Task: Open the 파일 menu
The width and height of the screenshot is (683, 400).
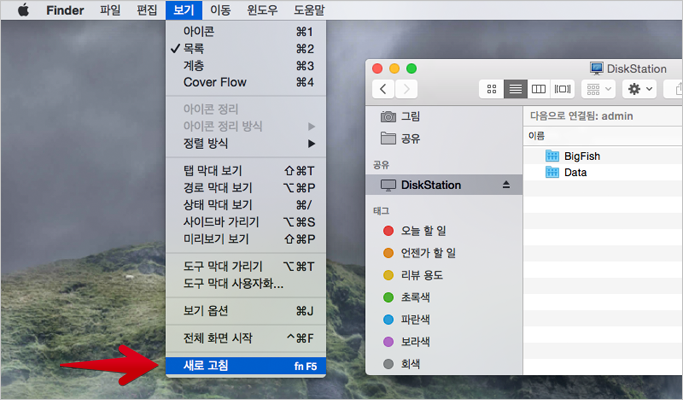Action: coord(110,10)
